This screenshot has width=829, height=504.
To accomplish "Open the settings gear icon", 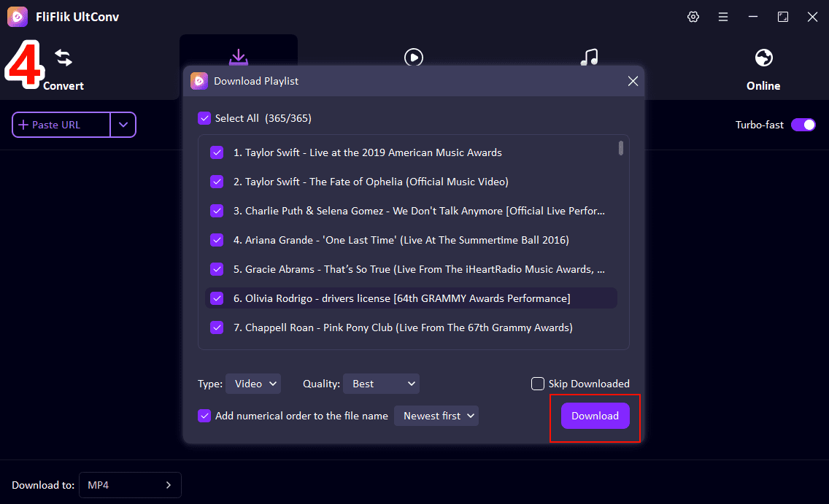I will pyautogui.click(x=693, y=17).
